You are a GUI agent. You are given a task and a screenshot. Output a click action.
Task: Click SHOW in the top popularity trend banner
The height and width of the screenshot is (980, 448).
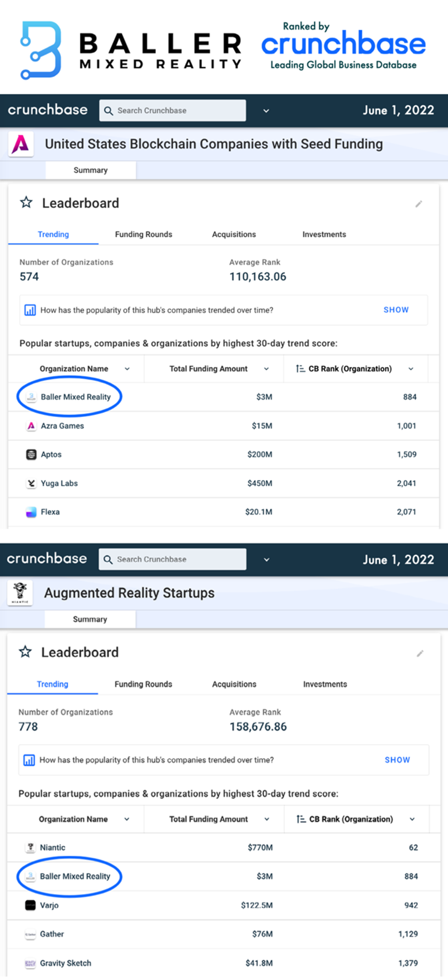tap(396, 310)
